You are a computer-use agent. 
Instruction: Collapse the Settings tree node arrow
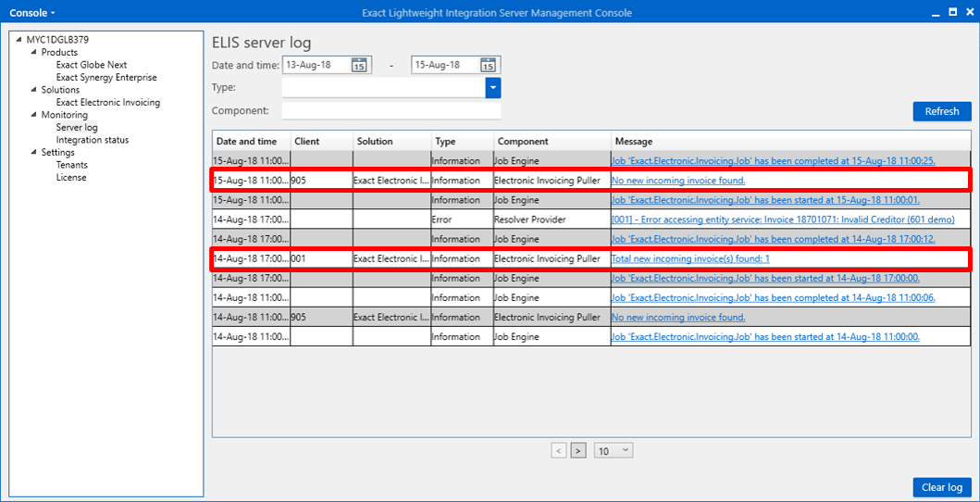pyautogui.click(x=34, y=153)
